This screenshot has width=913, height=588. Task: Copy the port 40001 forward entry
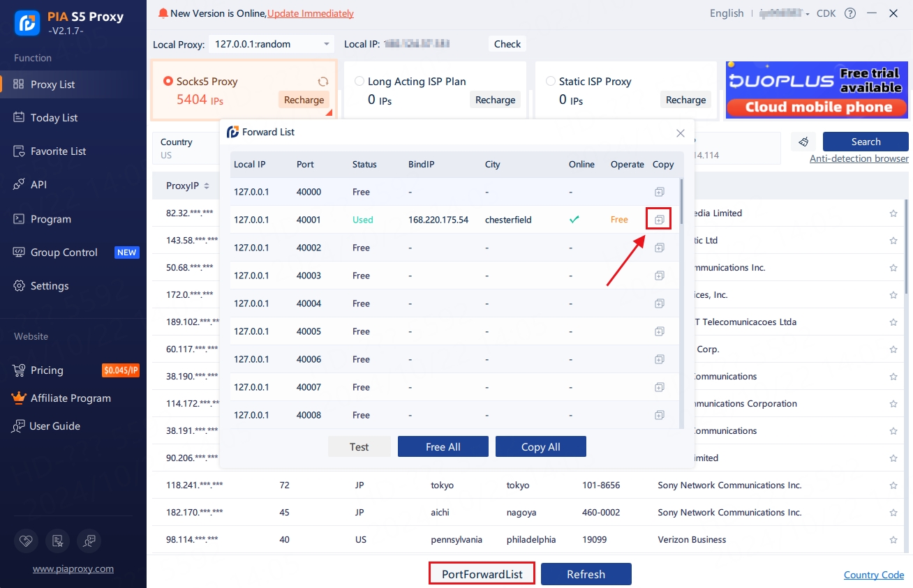pos(659,220)
